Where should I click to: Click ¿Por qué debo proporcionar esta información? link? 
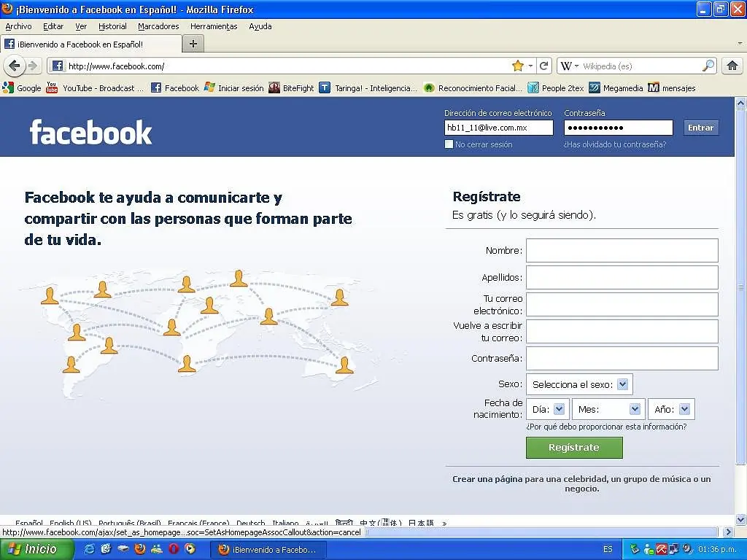click(606, 427)
